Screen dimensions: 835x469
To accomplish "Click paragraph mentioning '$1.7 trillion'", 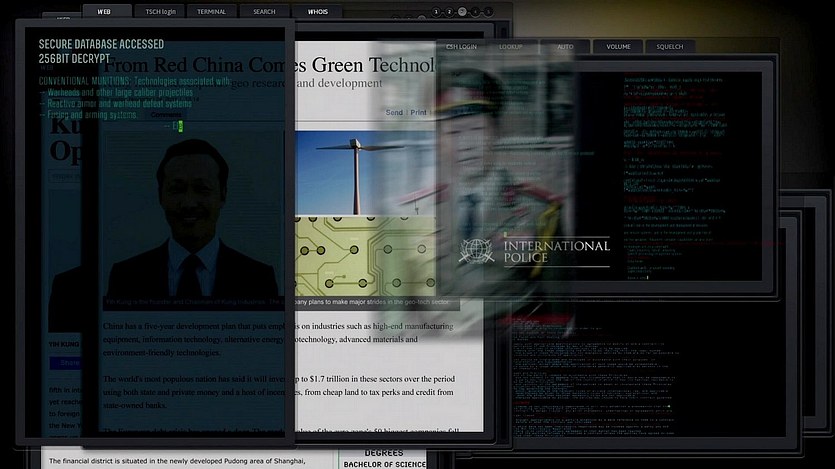I will click(279, 392).
